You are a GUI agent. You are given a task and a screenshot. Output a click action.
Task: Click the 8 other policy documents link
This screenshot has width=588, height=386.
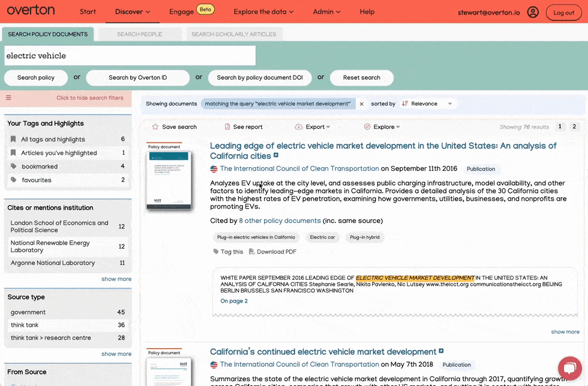click(279, 220)
